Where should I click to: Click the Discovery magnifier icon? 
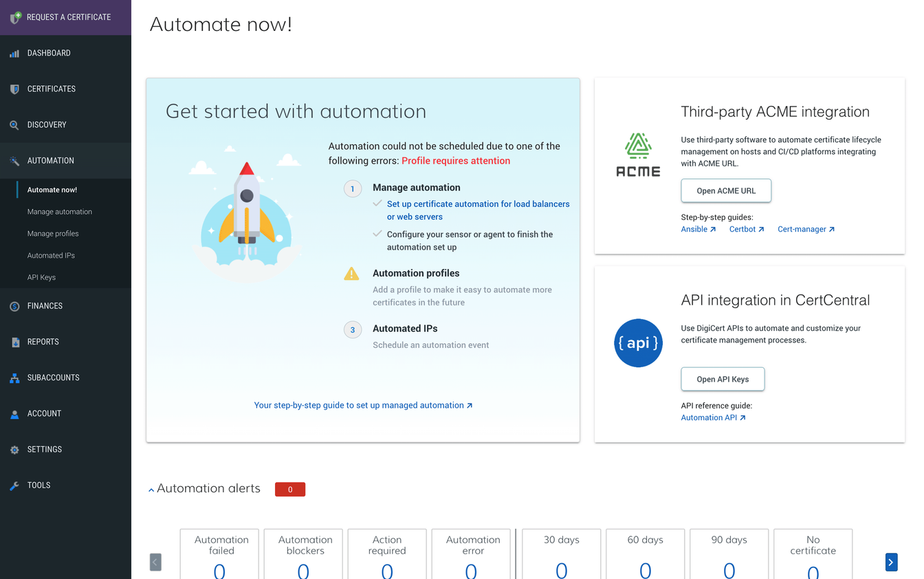(14, 124)
